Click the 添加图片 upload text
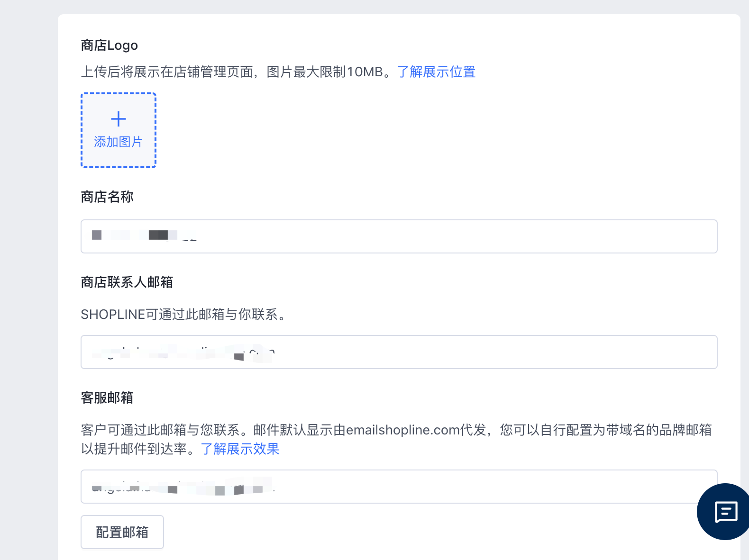749x560 pixels. tap(118, 142)
